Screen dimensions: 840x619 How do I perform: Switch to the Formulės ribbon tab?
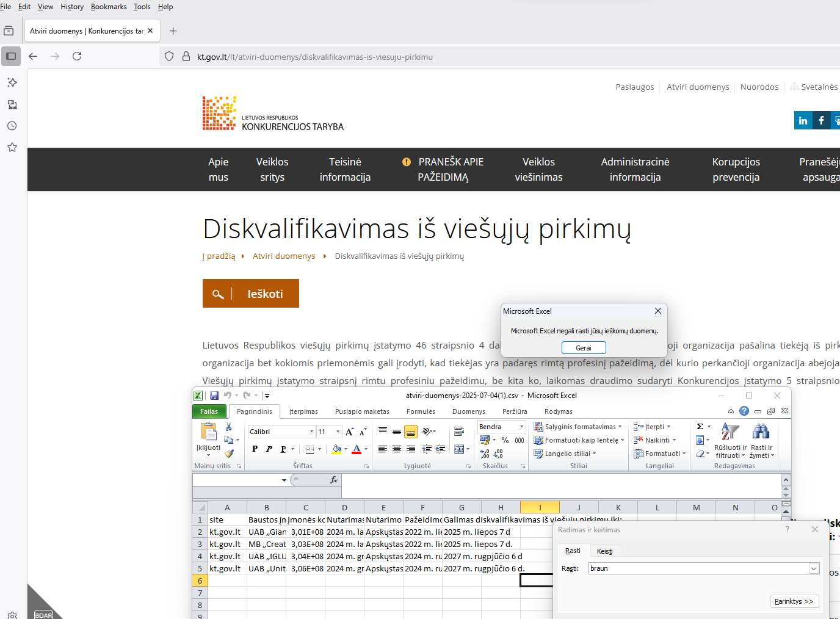pos(421,411)
